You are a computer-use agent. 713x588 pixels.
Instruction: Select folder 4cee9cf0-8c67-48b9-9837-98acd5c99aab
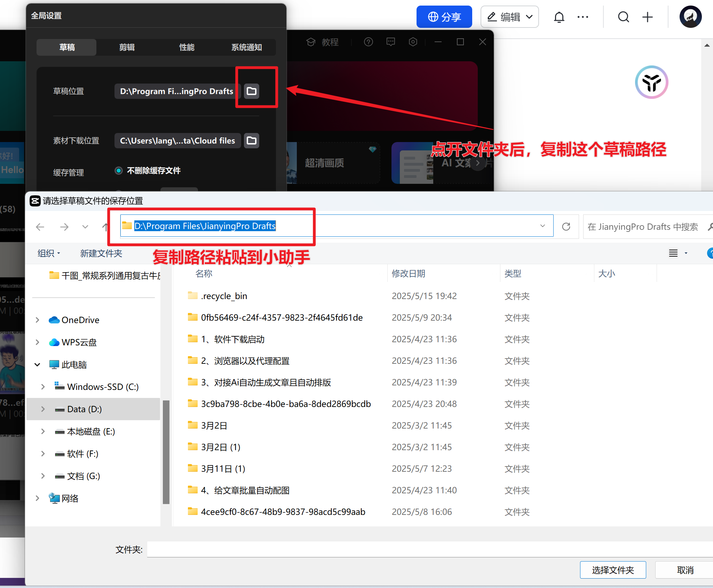tap(276, 512)
